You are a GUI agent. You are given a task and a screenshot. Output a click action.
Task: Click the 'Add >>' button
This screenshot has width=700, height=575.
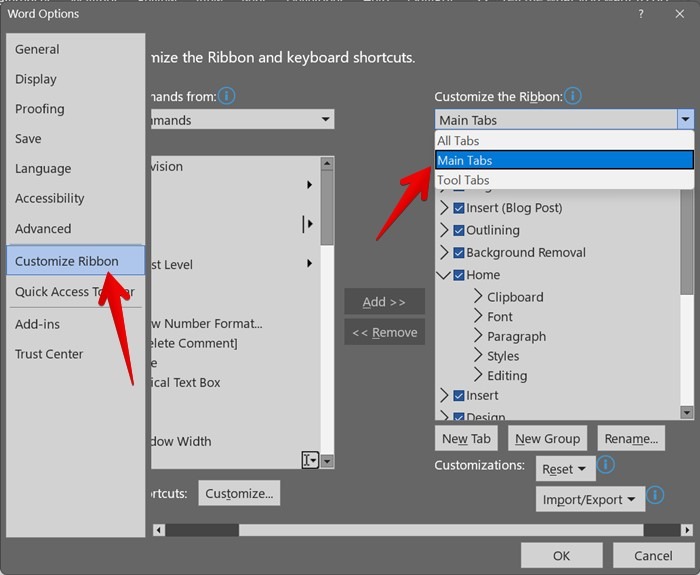384,301
